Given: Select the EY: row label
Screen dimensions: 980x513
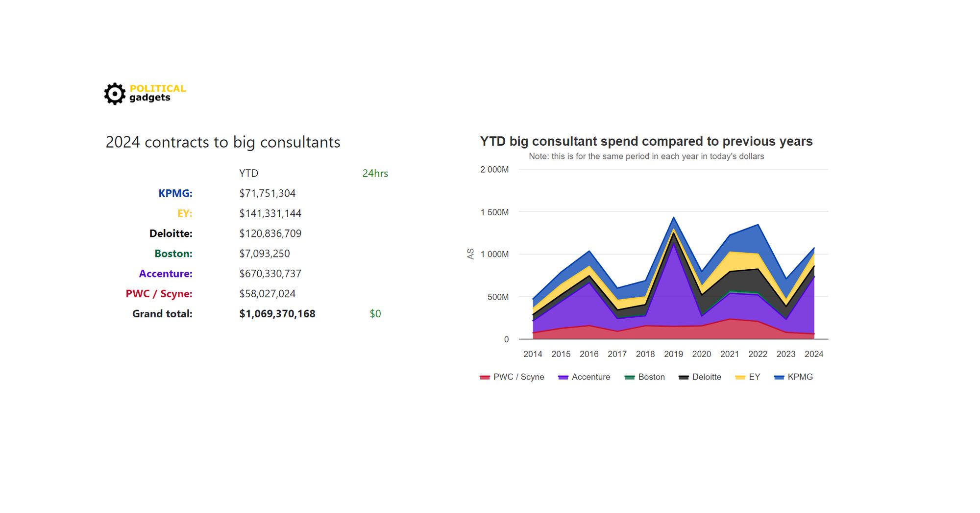Looking at the screenshot, I should click(185, 213).
